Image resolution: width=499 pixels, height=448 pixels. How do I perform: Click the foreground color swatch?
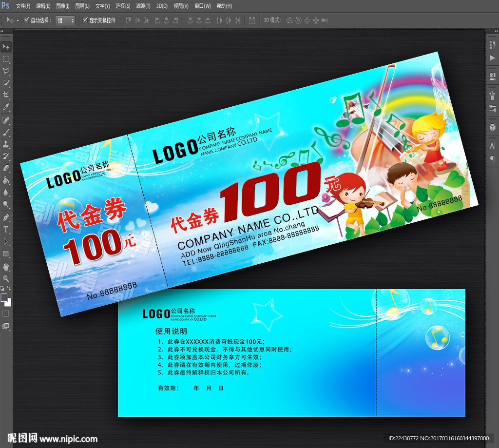(x=4, y=298)
